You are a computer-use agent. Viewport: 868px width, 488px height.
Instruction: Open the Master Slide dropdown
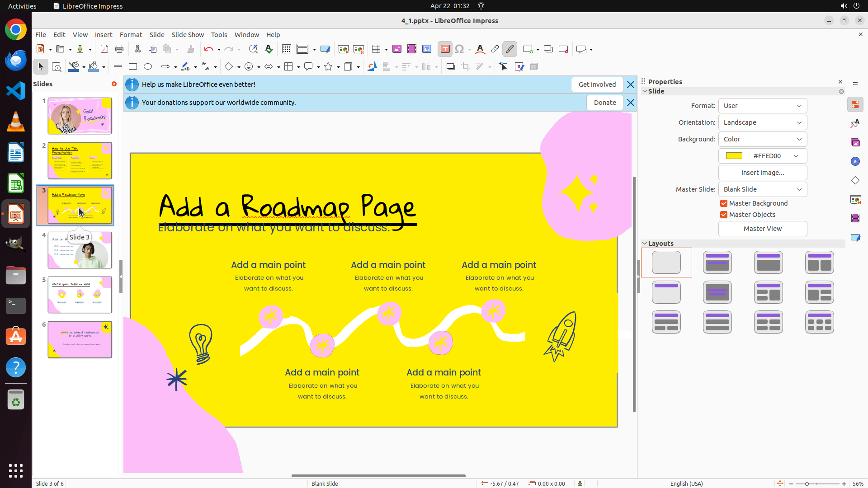point(762,189)
